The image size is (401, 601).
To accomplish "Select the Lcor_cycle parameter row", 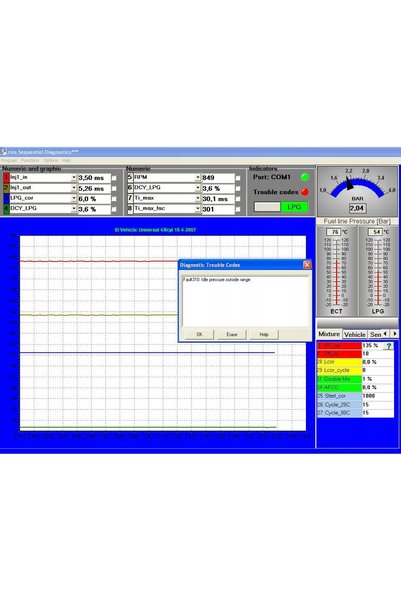I will (355, 370).
